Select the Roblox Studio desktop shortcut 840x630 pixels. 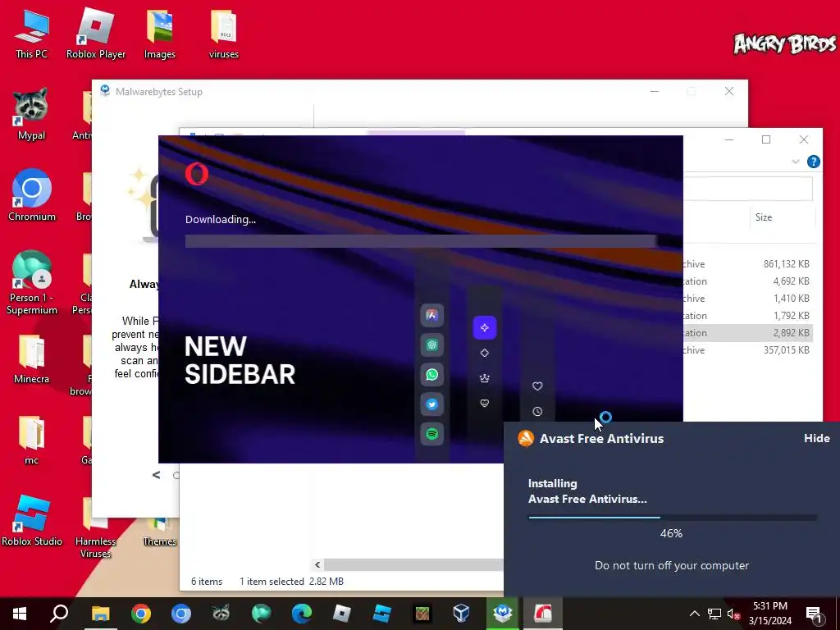32,520
